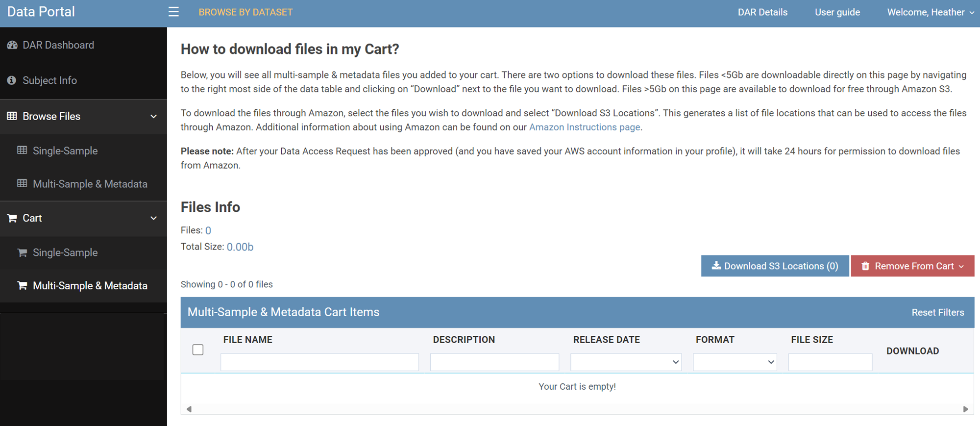
Task: Toggle the select-all files checkbox
Action: [x=198, y=350]
